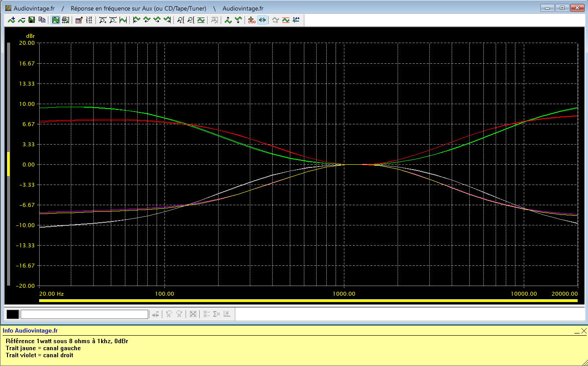Close the Info Audiovintage.fr panel
This screenshot has width=588, height=366.
[584, 331]
